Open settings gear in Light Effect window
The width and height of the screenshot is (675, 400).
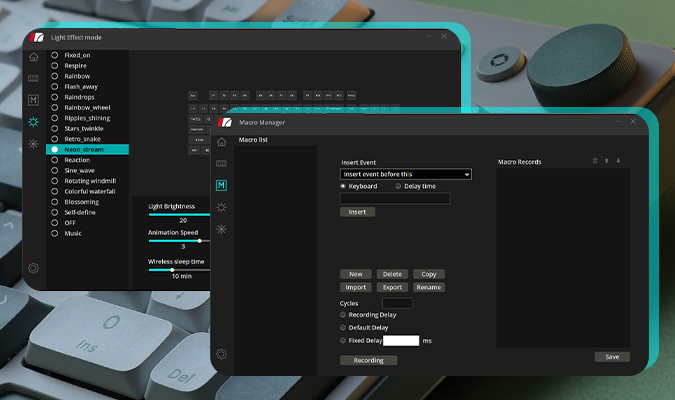[33, 268]
